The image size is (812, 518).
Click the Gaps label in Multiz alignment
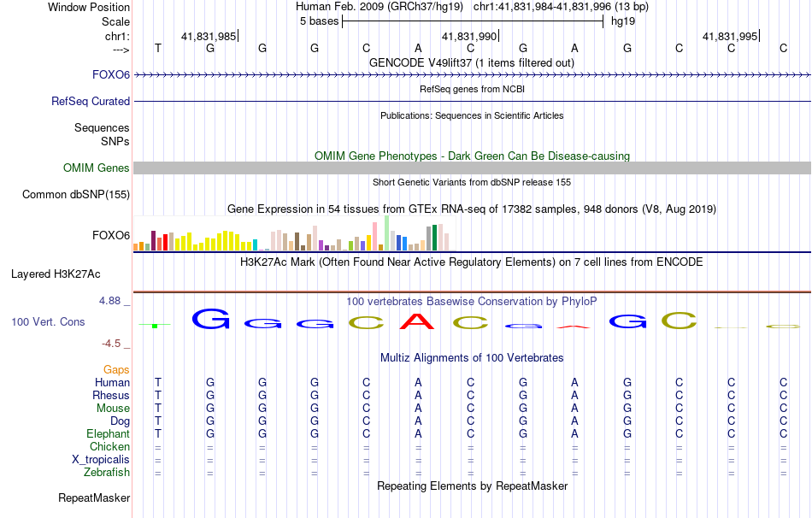(x=116, y=369)
